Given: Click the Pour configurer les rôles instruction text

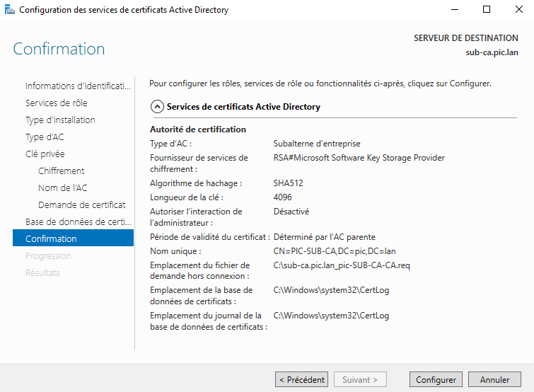Looking at the screenshot, I should (320, 83).
